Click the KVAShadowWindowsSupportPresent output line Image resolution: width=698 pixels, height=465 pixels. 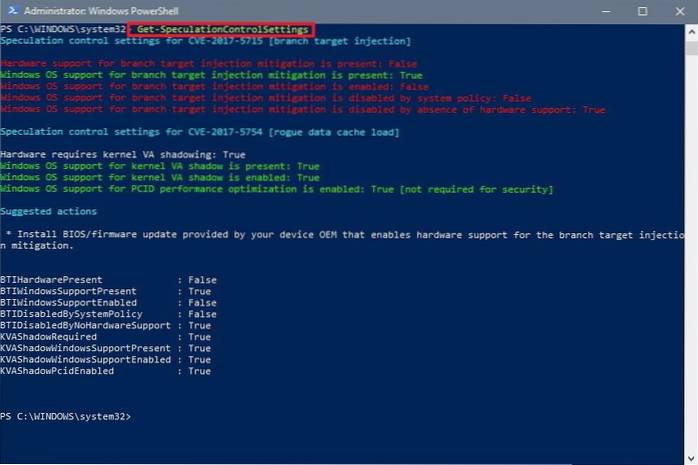coord(106,348)
